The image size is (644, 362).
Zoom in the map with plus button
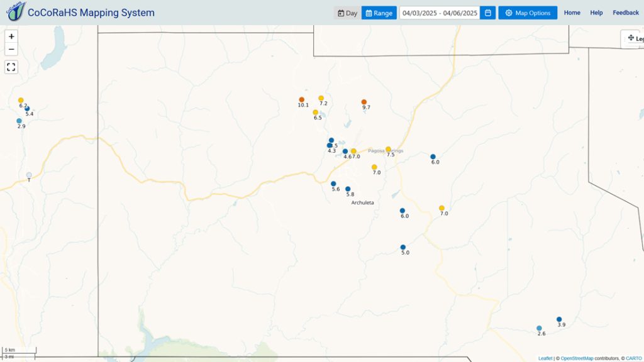(11, 36)
